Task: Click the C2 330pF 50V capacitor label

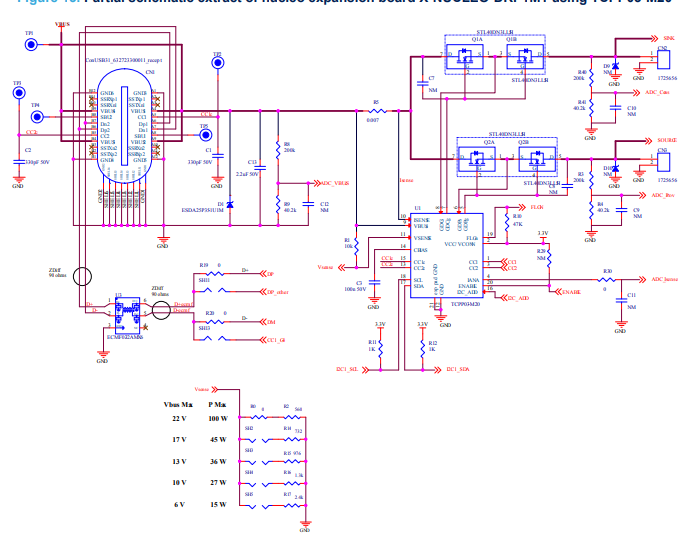Action: click(37, 157)
